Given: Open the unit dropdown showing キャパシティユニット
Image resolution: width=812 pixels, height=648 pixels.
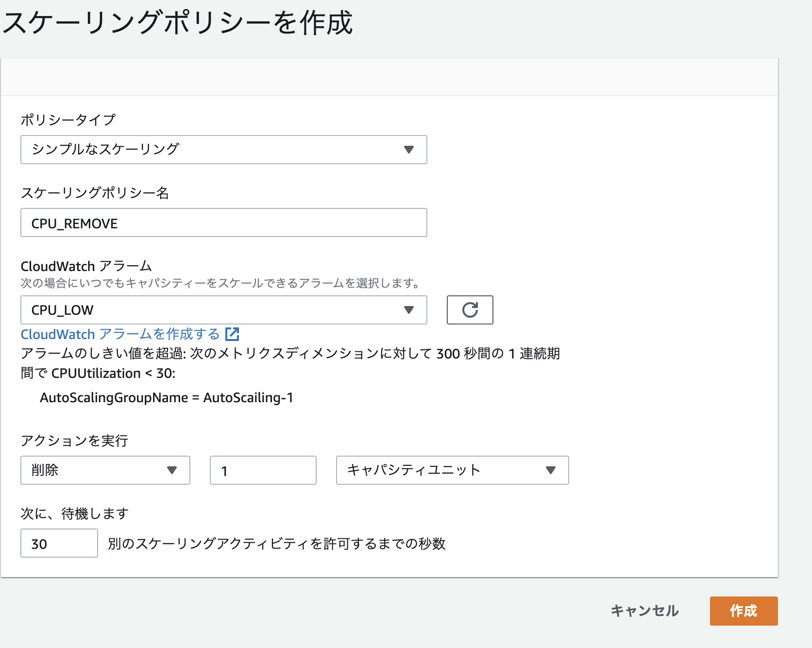Looking at the screenshot, I should 452,470.
